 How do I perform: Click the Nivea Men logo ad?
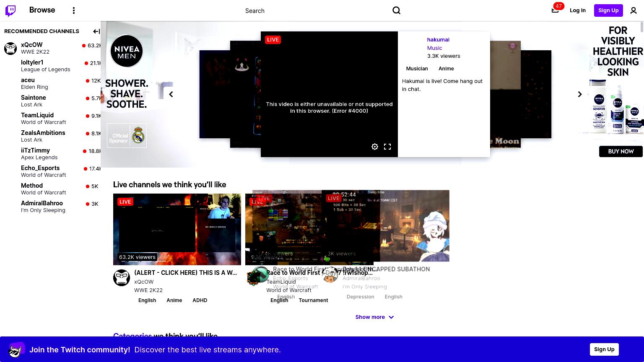point(127,51)
